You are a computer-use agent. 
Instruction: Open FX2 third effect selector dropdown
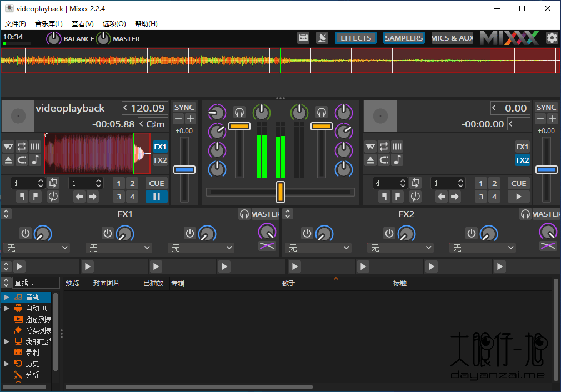pyautogui.click(x=483, y=248)
